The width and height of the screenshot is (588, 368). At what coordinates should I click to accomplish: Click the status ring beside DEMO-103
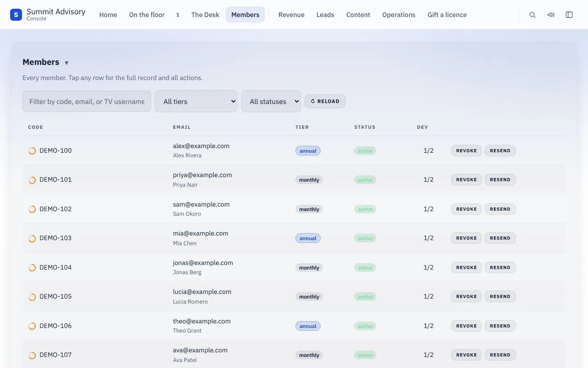[x=32, y=238]
